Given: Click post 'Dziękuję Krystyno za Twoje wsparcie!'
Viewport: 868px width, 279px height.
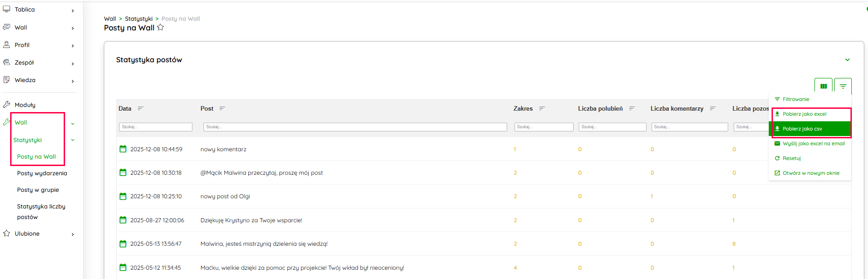Looking at the screenshot, I should (x=251, y=220).
